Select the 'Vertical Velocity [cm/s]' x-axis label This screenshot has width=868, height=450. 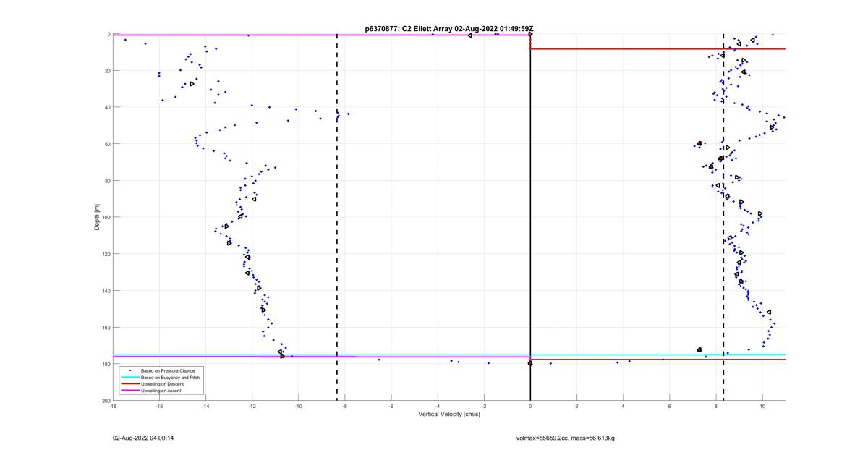pos(449,414)
